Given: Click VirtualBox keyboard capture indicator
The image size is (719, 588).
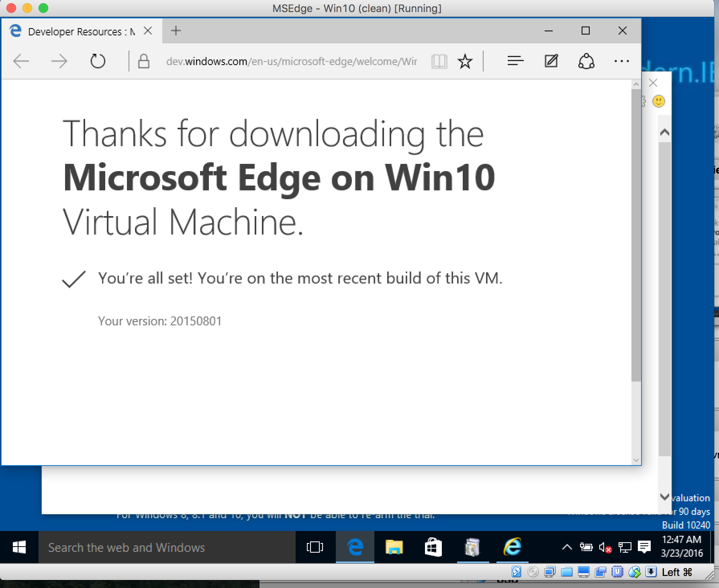Looking at the screenshot, I should click(651, 572).
